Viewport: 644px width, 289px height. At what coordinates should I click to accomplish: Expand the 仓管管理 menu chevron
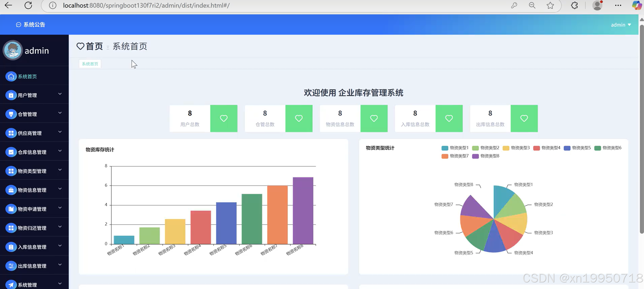pyautogui.click(x=60, y=113)
